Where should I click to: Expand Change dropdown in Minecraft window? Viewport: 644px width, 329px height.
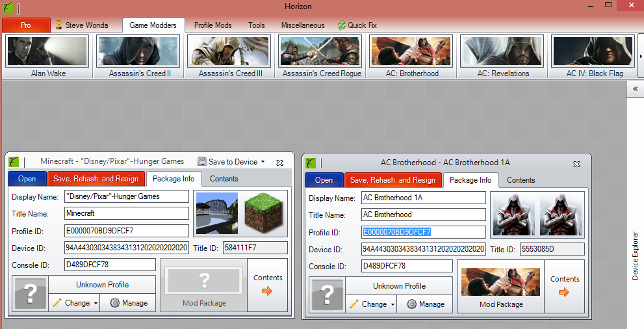(96, 303)
